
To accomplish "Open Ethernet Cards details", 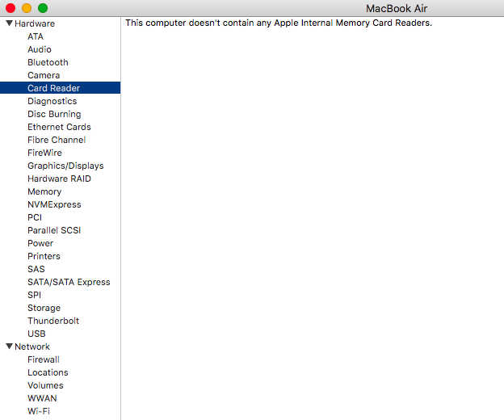I will (59, 127).
